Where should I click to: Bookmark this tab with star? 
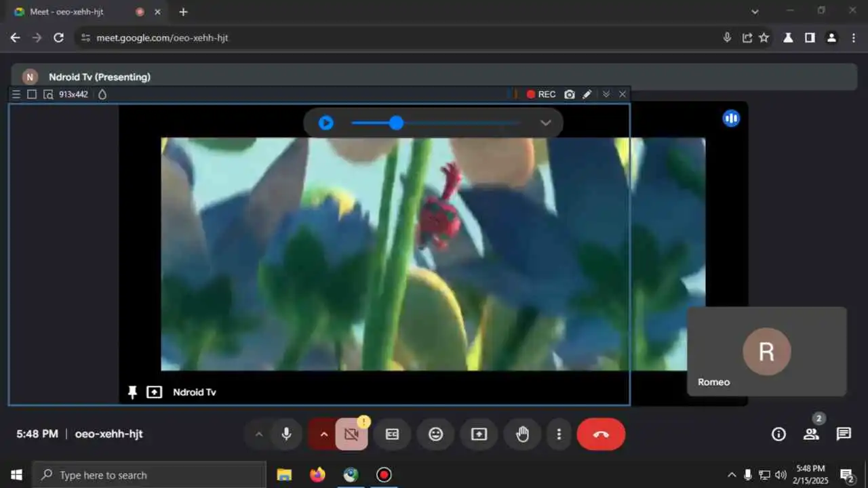point(764,38)
